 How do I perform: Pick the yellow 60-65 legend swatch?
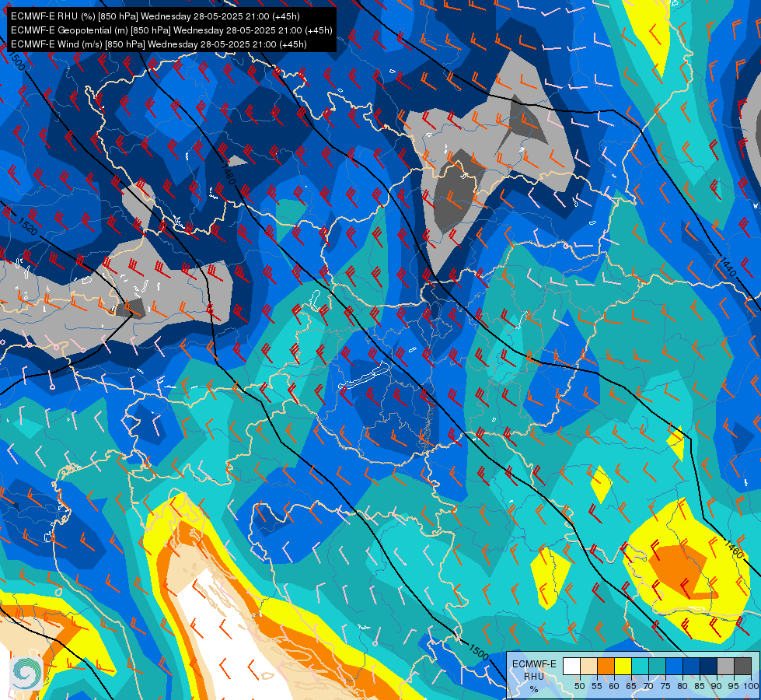(623, 666)
